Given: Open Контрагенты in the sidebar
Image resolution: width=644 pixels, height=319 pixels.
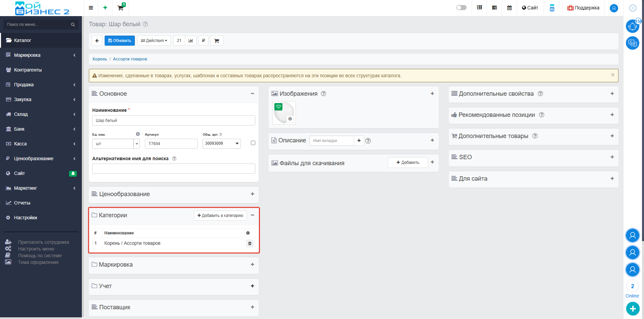Looking at the screenshot, I should point(28,70).
